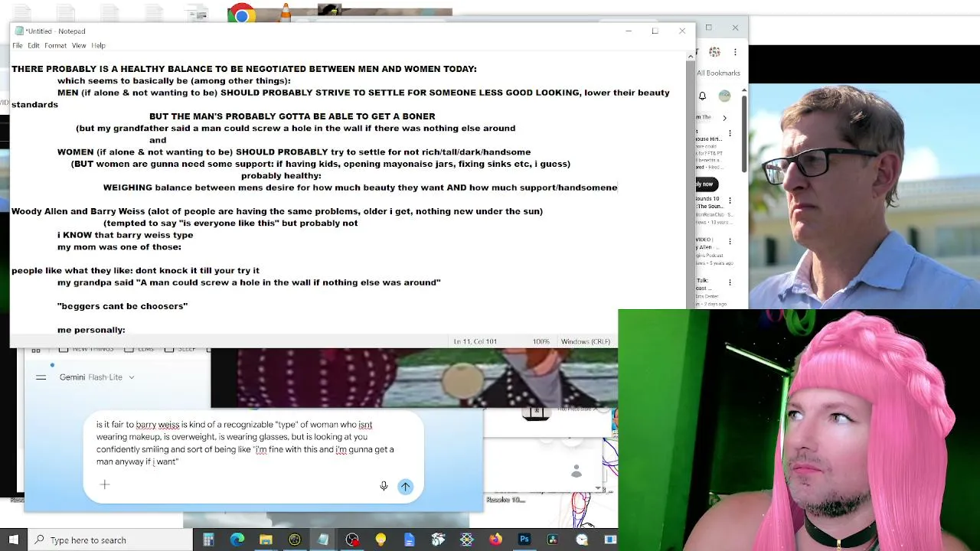Viewport: 980px width, 551px height.
Task: Click the pink-haired webcam thumbnail
Action: coord(799,430)
